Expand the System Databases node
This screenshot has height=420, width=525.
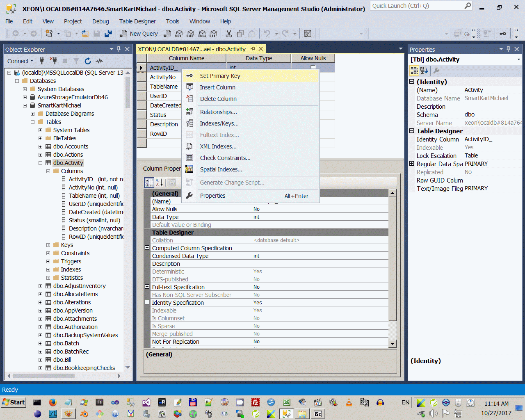[x=25, y=89]
